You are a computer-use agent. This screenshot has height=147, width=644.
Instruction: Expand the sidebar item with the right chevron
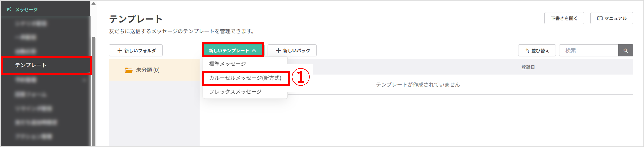(x=84, y=80)
